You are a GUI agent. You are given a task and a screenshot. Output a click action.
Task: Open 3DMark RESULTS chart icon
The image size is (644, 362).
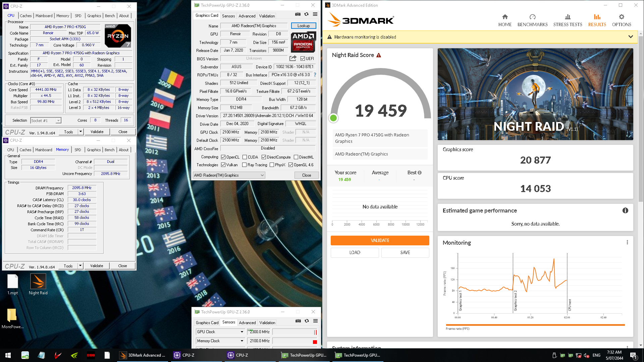[x=597, y=17]
